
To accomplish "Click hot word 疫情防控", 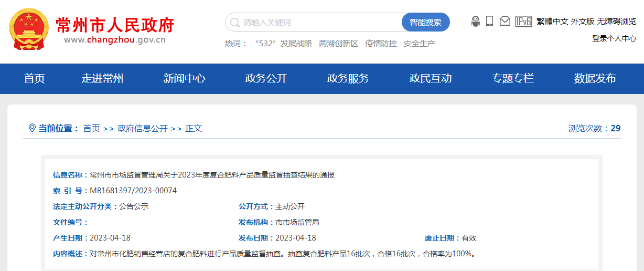I will (381, 44).
